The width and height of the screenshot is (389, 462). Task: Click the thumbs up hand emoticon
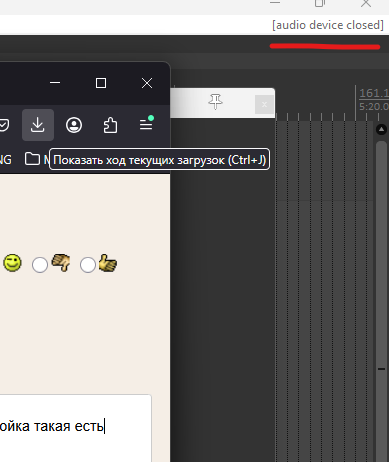coord(108,263)
